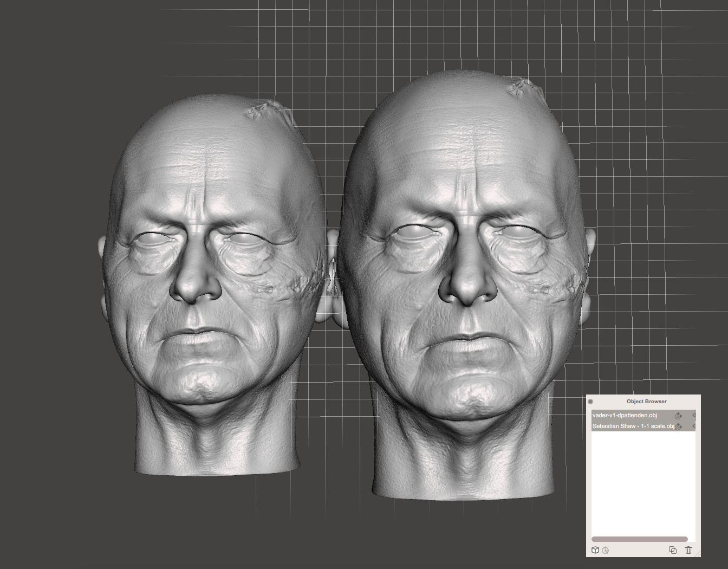Click the cube icon in Object Browser footer

point(595,550)
